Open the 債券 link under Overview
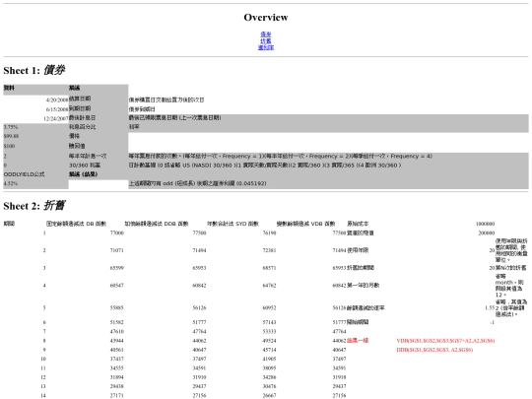Image resolution: width=532 pixels, height=399 pixels. coord(266,34)
